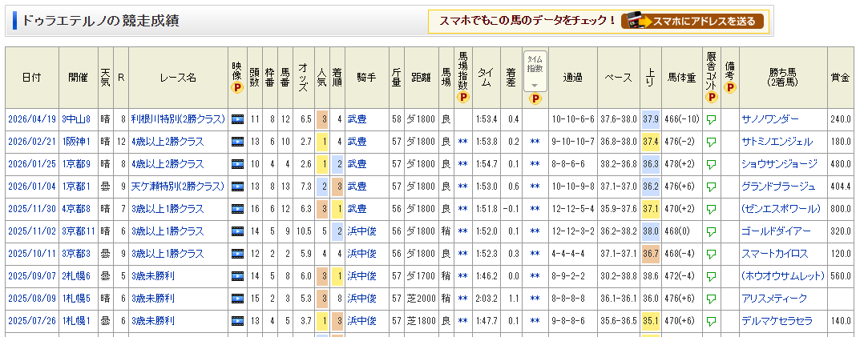The height and width of the screenshot is (337, 868).
Task: Click locked ** horse track index for 2025/09/07
Action: click(462, 276)
